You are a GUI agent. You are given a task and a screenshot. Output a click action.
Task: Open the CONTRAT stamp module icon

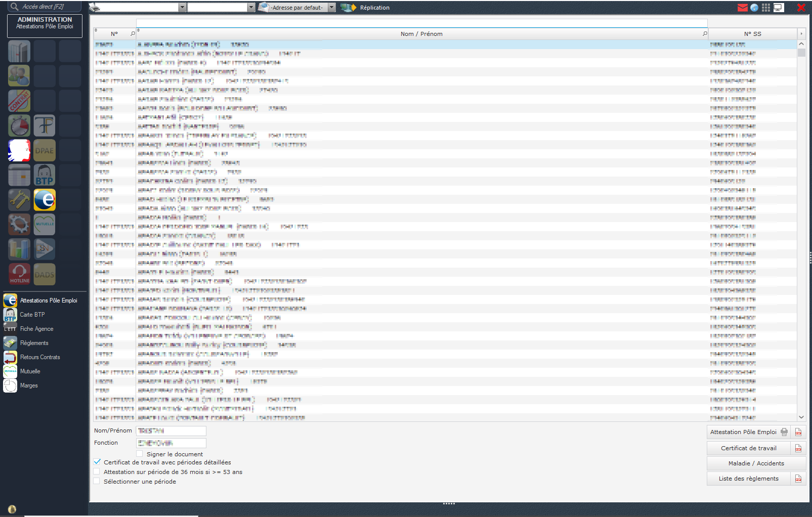(19, 101)
